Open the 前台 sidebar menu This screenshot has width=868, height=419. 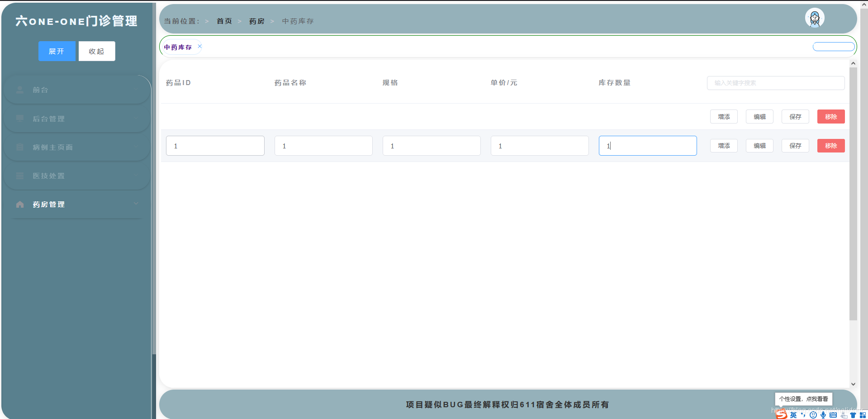(x=77, y=90)
